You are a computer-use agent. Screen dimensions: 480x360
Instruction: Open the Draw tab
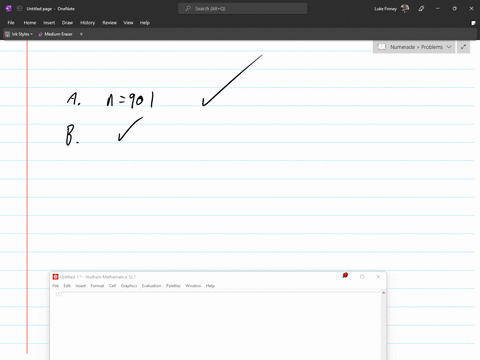67,23
